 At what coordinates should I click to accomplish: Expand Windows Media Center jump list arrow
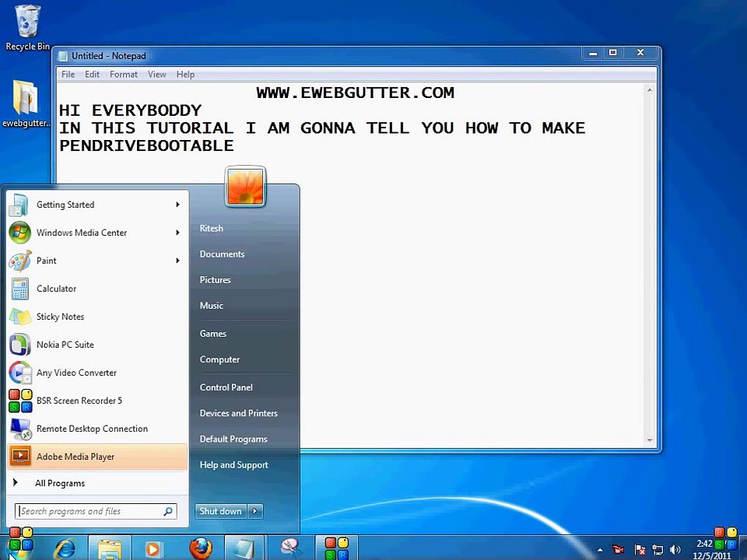(x=177, y=233)
